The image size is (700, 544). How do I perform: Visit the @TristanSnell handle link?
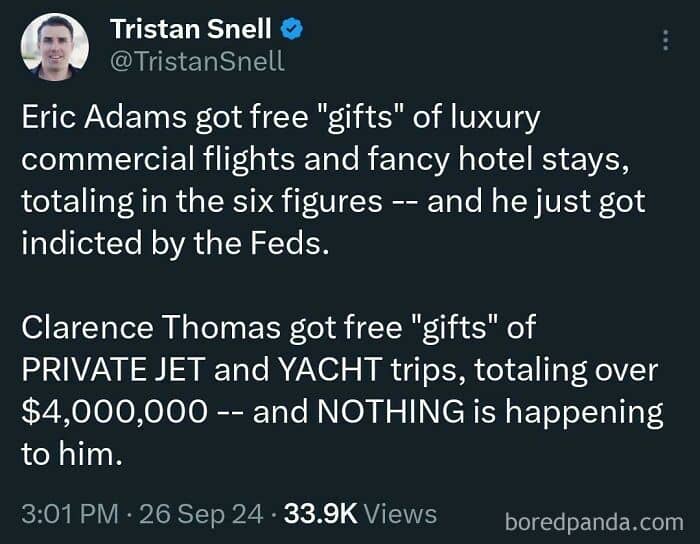point(197,61)
